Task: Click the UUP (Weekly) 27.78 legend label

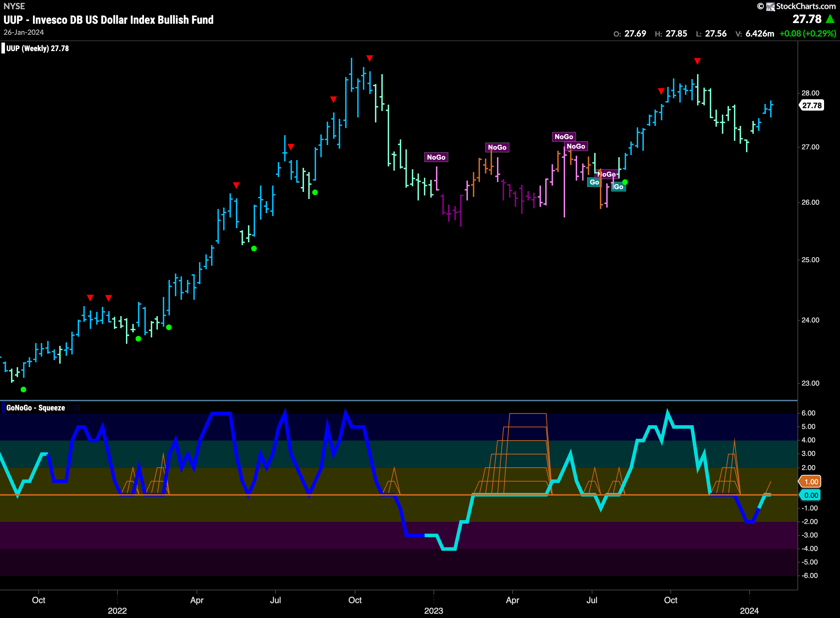Action: coord(37,48)
